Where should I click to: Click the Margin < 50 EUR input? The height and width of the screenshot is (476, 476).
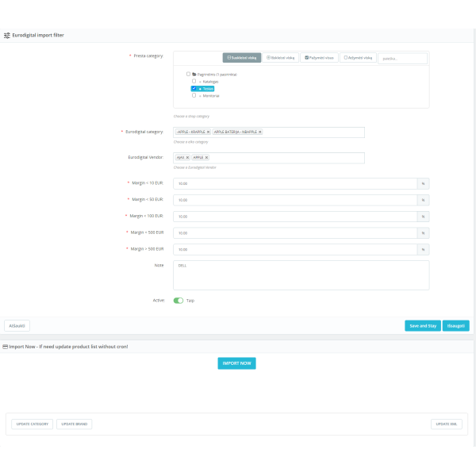point(295,200)
